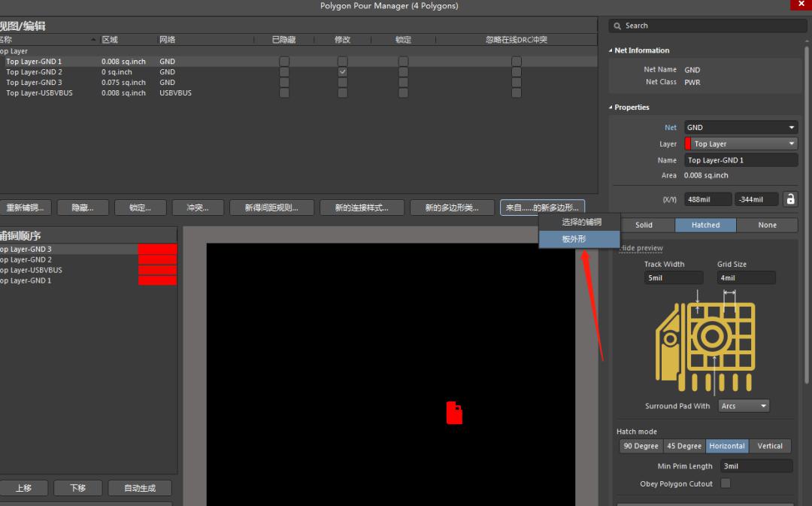
Task: Open the Layer dropdown showing Top Layer
Action: click(741, 144)
